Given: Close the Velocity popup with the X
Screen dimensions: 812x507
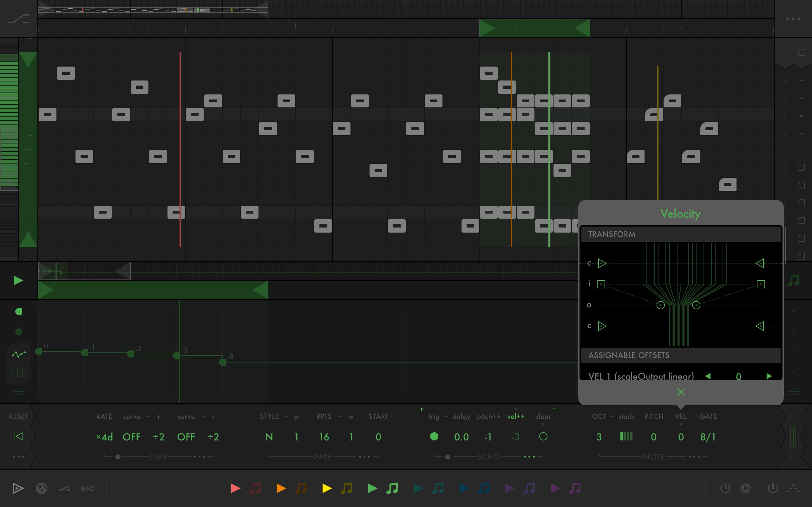Looking at the screenshot, I should [680, 392].
